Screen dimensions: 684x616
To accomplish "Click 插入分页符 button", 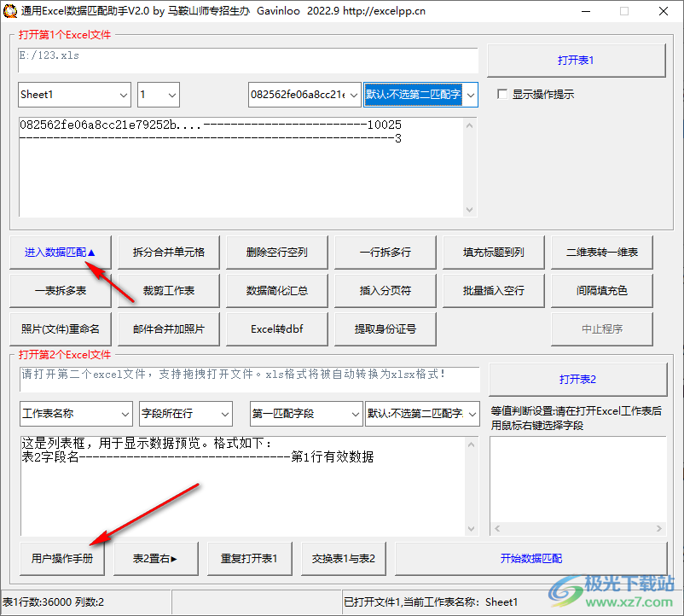I will point(385,291).
